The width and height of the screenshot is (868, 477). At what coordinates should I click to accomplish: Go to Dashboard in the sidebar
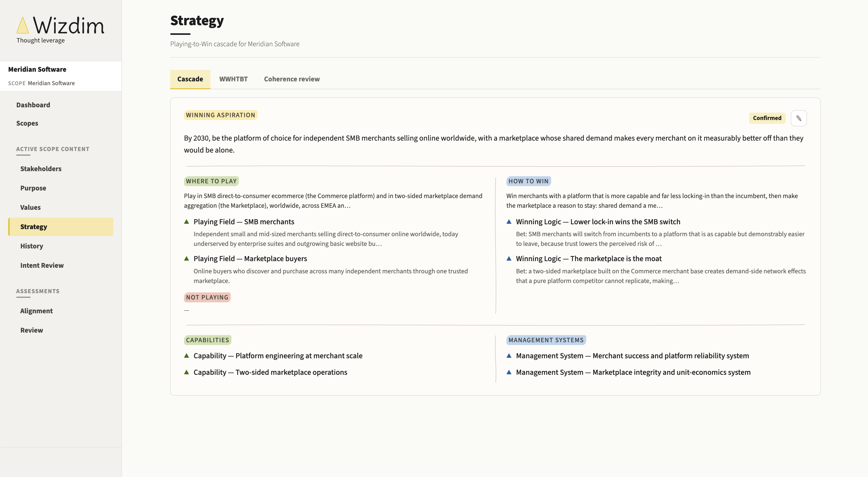point(33,105)
